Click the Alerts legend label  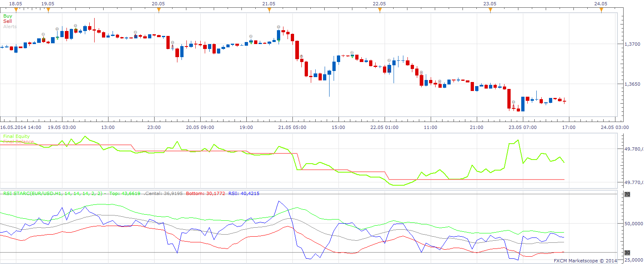(x=10, y=27)
